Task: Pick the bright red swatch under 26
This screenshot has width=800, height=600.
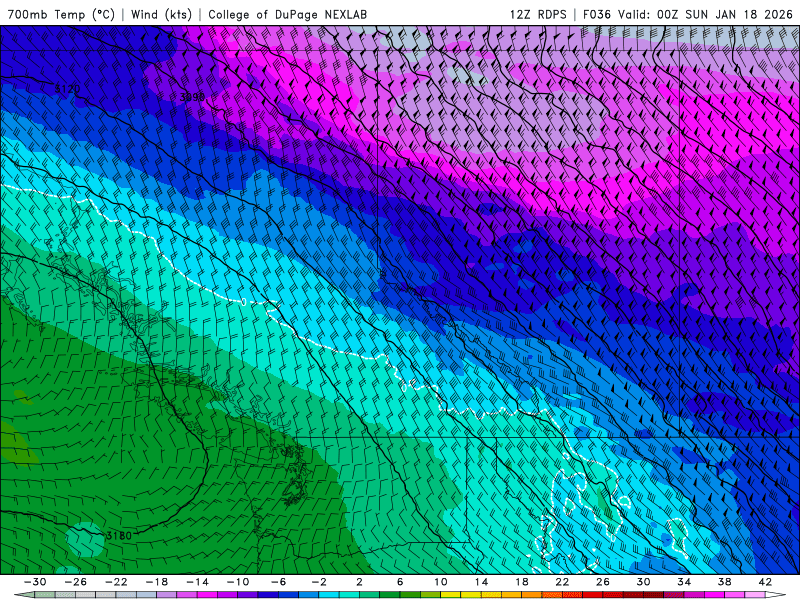Action: tap(593, 595)
